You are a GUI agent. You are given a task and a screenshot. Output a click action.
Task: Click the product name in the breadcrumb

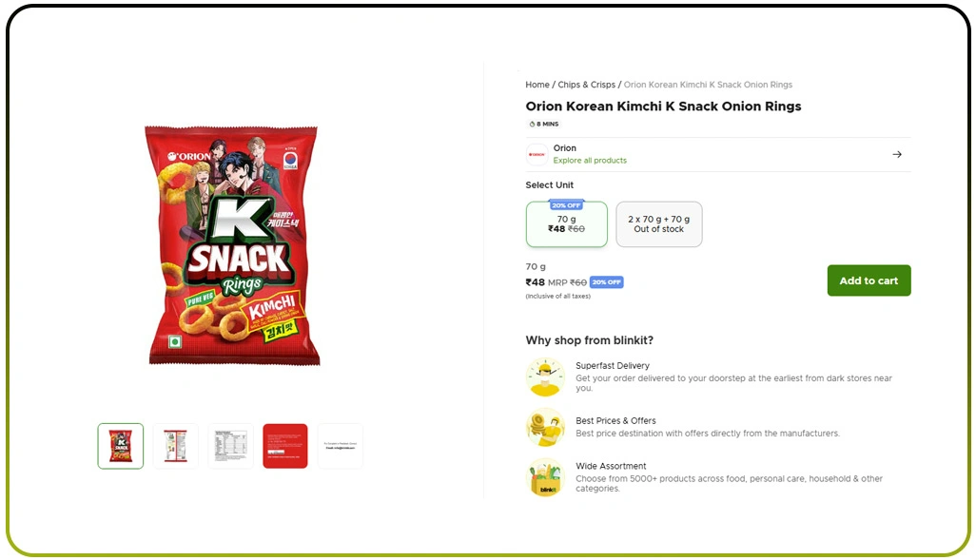pos(708,85)
